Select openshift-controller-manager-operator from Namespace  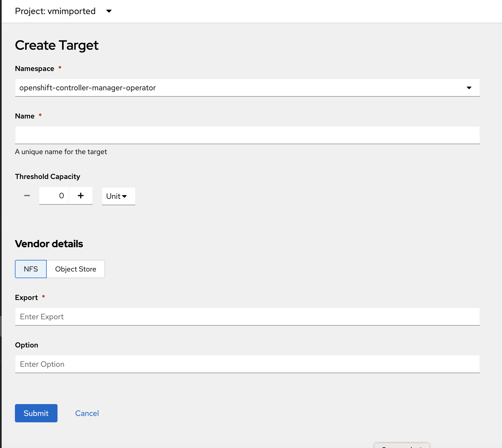(247, 88)
